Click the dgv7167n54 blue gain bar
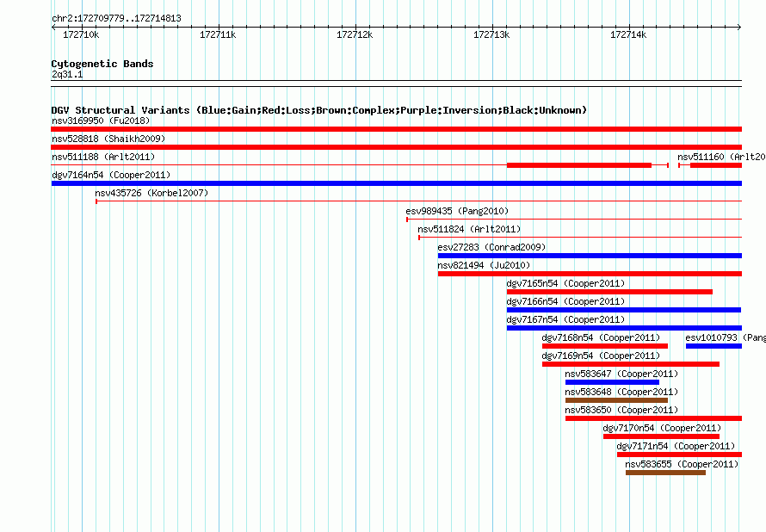This screenshot has width=766, height=532. click(x=624, y=328)
